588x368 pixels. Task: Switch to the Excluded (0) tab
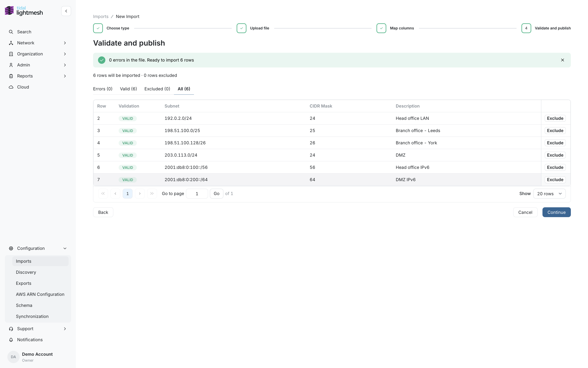pos(157,89)
